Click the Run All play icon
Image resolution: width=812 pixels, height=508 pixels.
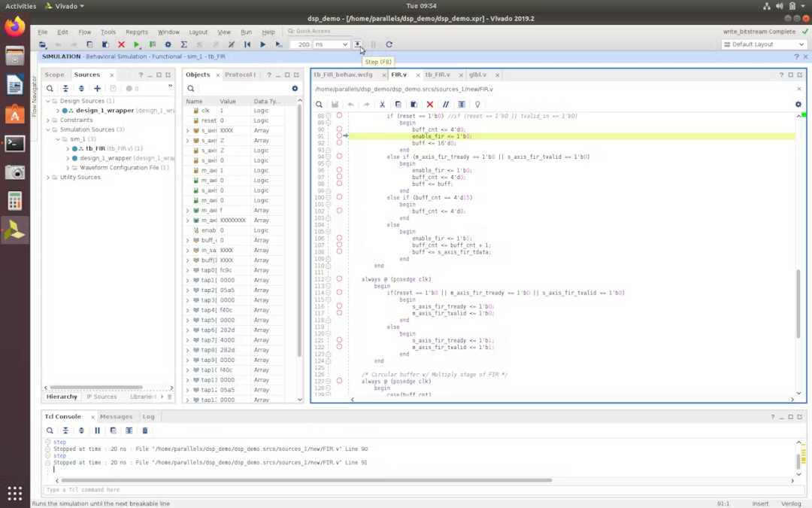tap(262, 44)
